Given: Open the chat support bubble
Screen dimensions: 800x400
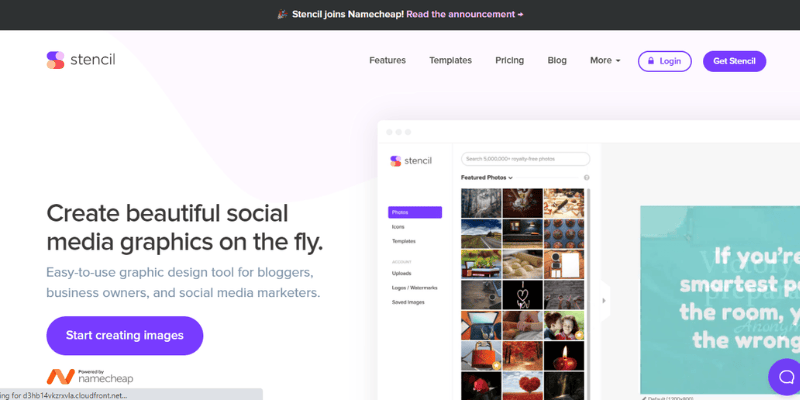Looking at the screenshot, I should [785, 376].
